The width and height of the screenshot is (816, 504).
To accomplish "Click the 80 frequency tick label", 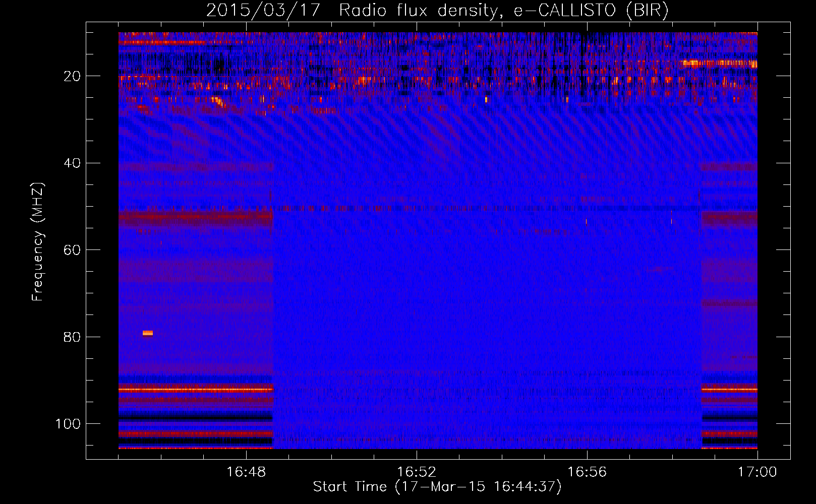I will point(72,337).
